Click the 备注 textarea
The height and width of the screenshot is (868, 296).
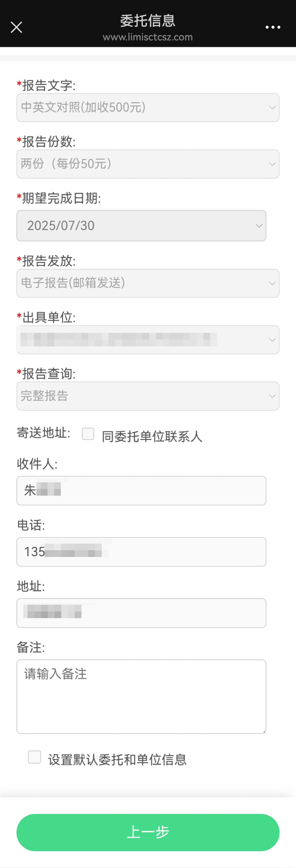coord(141,696)
